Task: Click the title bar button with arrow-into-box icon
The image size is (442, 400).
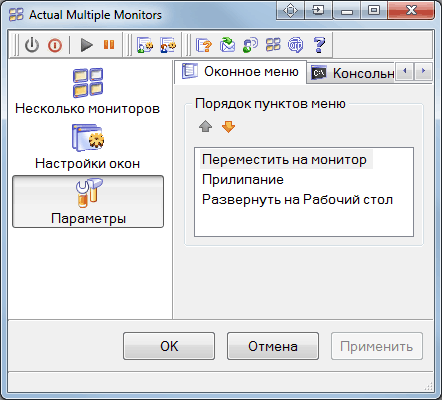Action: (x=318, y=11)
